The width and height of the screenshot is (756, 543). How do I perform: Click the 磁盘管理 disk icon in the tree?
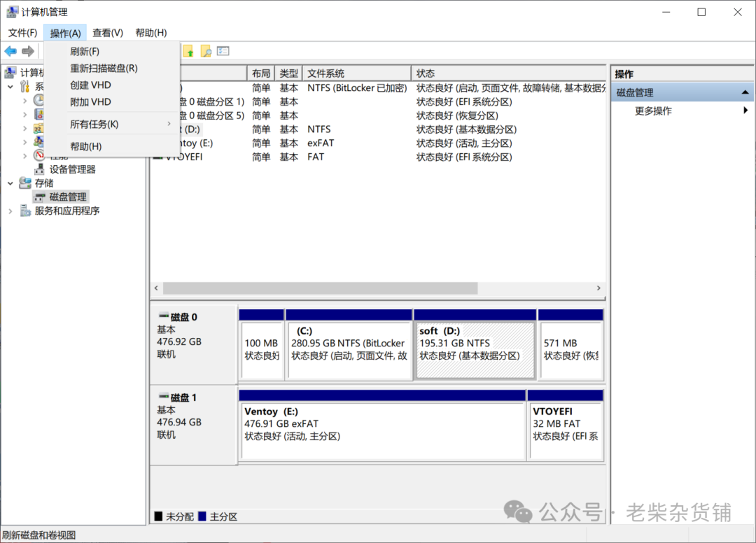[x=39, y=197]
